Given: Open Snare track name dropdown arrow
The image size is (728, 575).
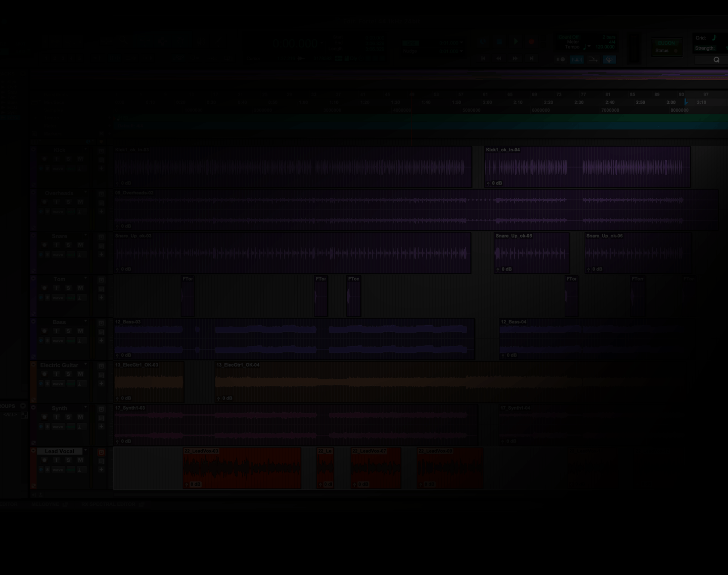Looking at the screenshot, I should [85, 235].
